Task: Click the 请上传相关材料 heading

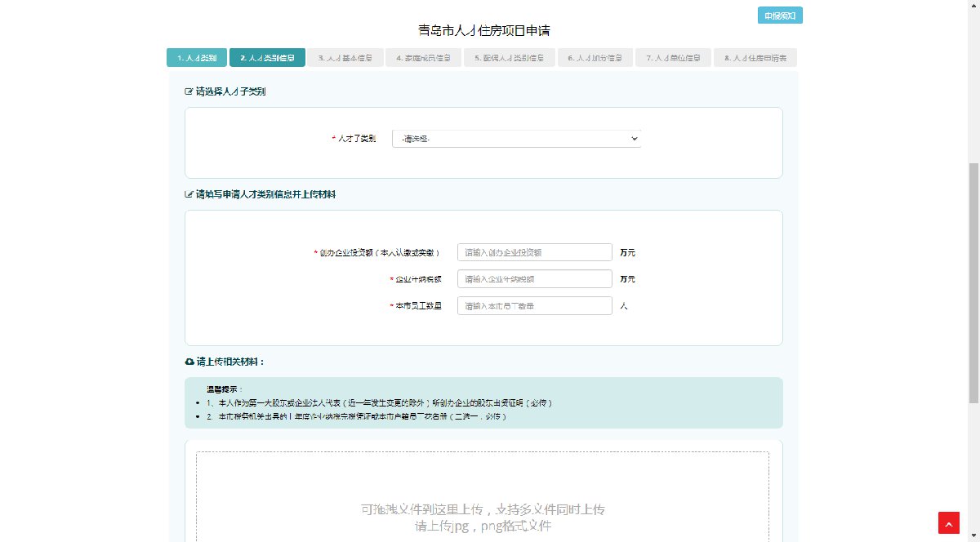Action: click(225, 362)
